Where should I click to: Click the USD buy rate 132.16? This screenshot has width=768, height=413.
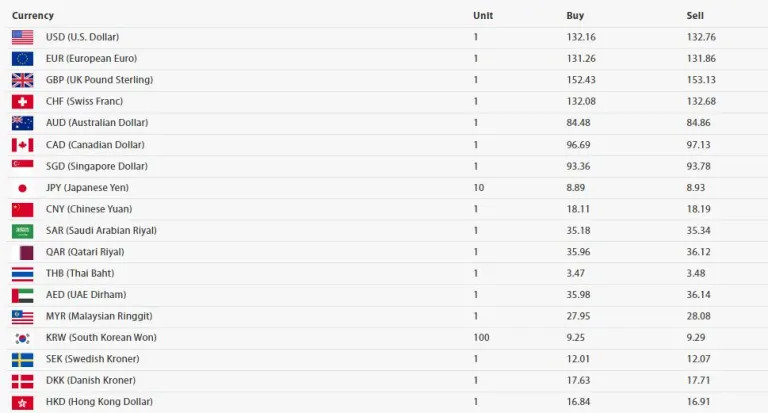[x=581, y=37]
